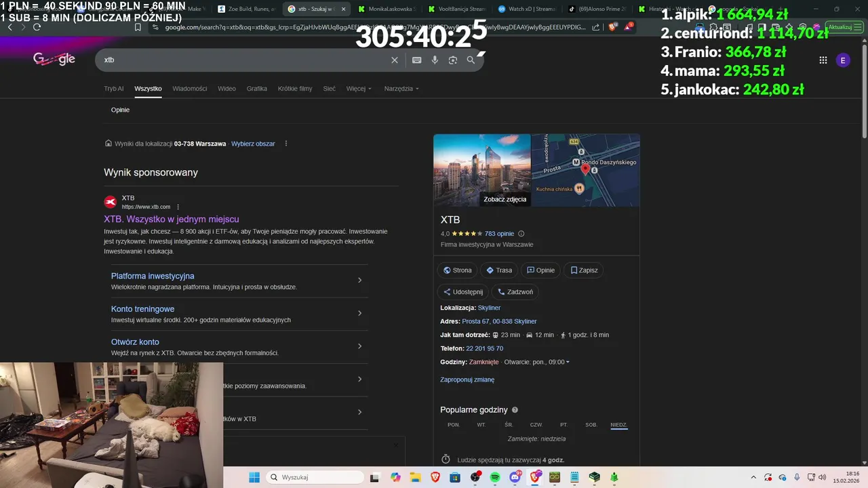The width and height of the screenshot is (868, 488).
Task: Expand the Więcej search filter dropdown
Action: click(x=359, y=89)
